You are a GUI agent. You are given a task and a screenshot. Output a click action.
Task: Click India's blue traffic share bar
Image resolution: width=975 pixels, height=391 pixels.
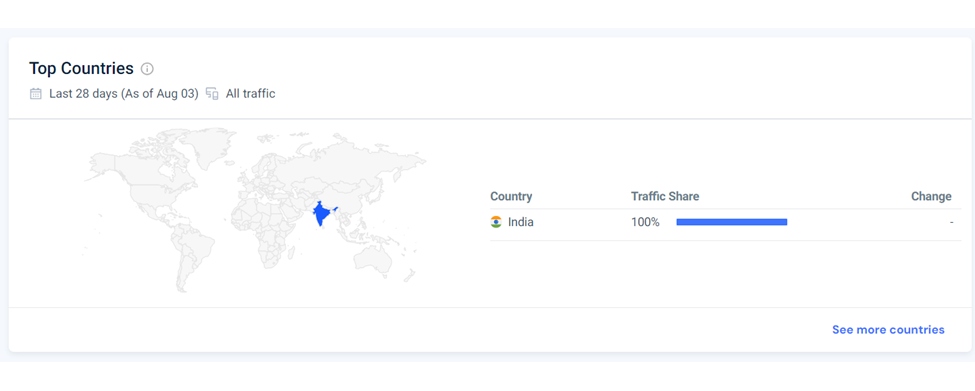[x=732, y=222]
